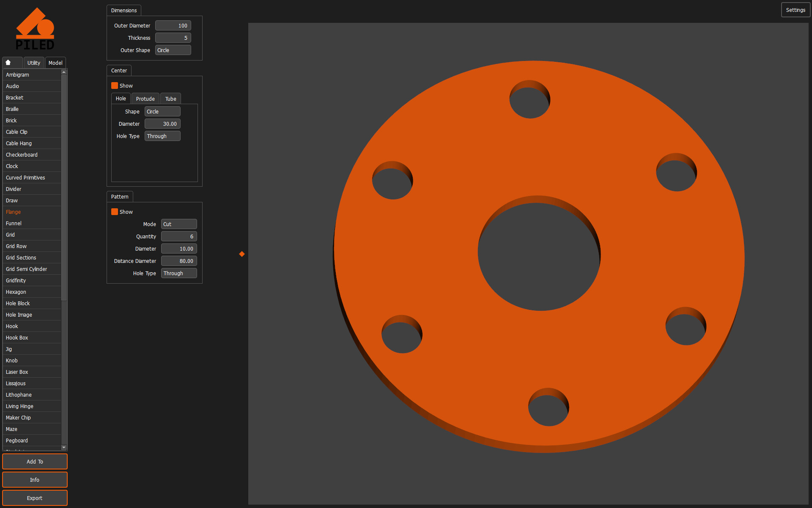Click the Export button
This screenshot has height=508, width=812.
pyautogui.click(x=35, y=498)
